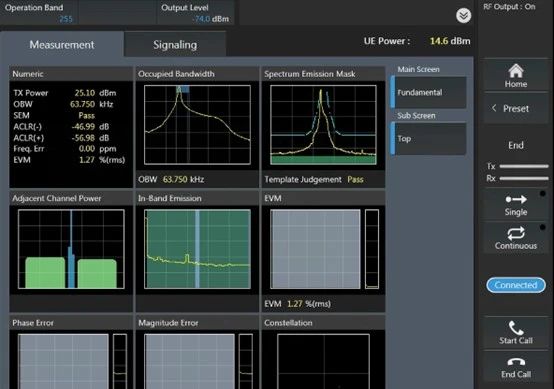Run a Single measurement
Image resolution: width=554 pixels, height=389 pixels.
515,204
